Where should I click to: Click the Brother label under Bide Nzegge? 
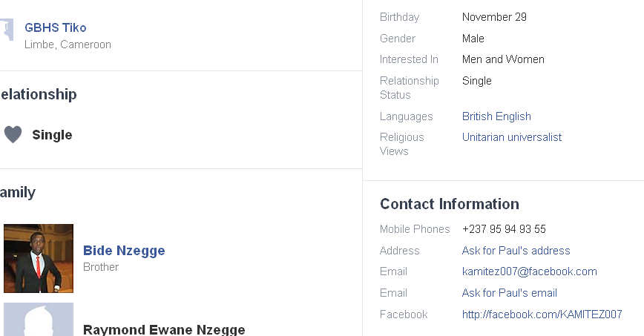pyautogui.click(x=101, y=267)
